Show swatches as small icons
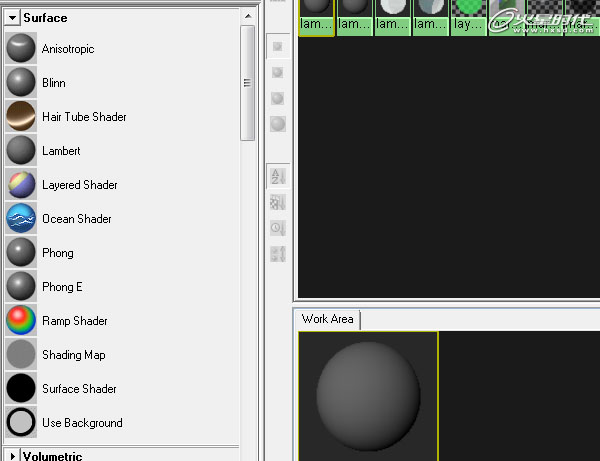 pos(277,47)
